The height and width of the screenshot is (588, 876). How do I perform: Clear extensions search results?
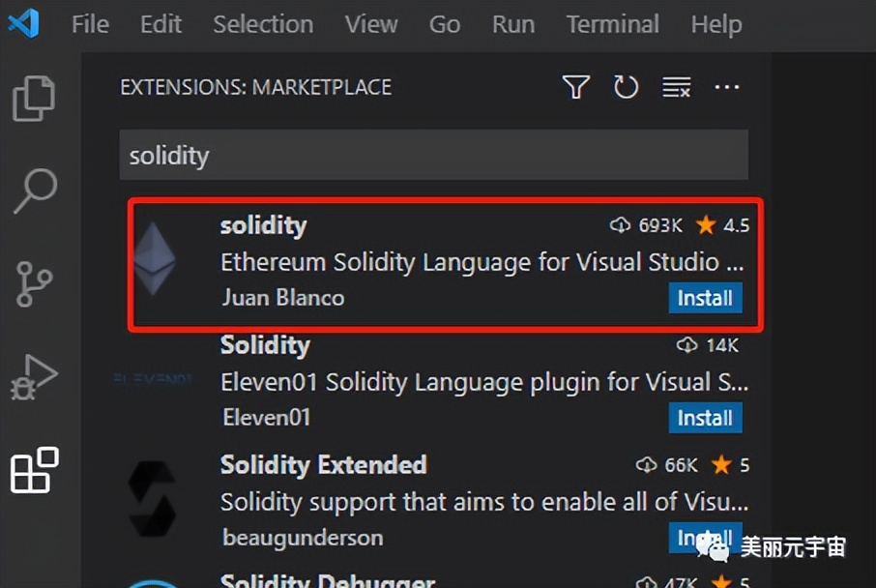pos(676,88)
